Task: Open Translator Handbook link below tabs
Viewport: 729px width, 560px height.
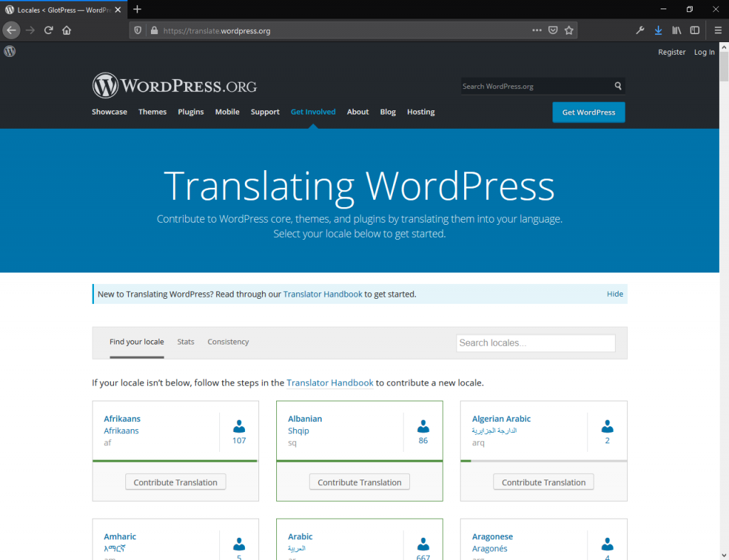Action: click(330, 383)
